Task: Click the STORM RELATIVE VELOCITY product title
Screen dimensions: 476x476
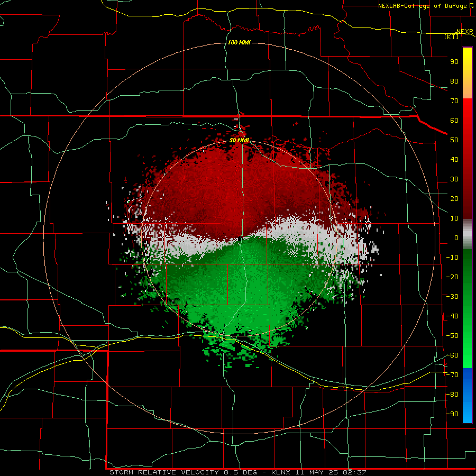Action: tap(166, 472)
